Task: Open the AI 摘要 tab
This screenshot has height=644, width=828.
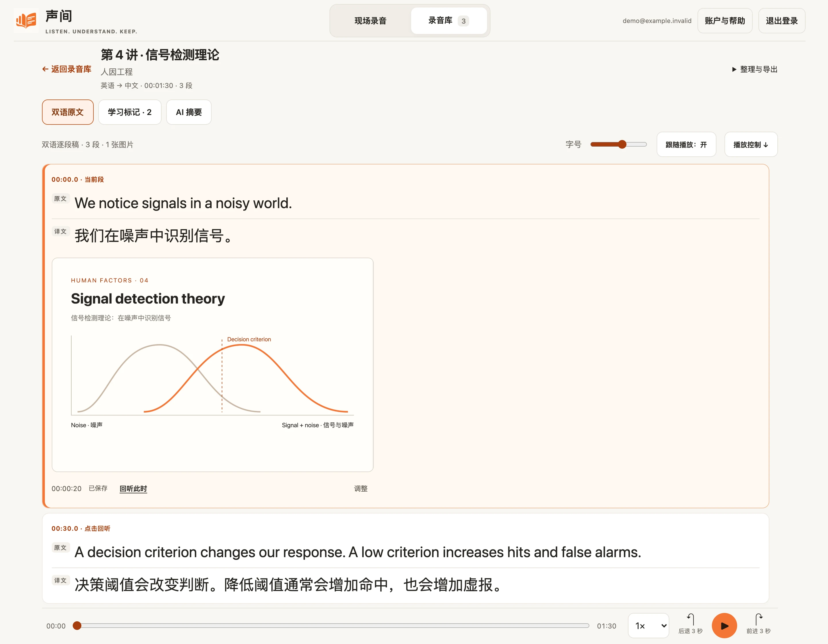Action: [189, 112]
